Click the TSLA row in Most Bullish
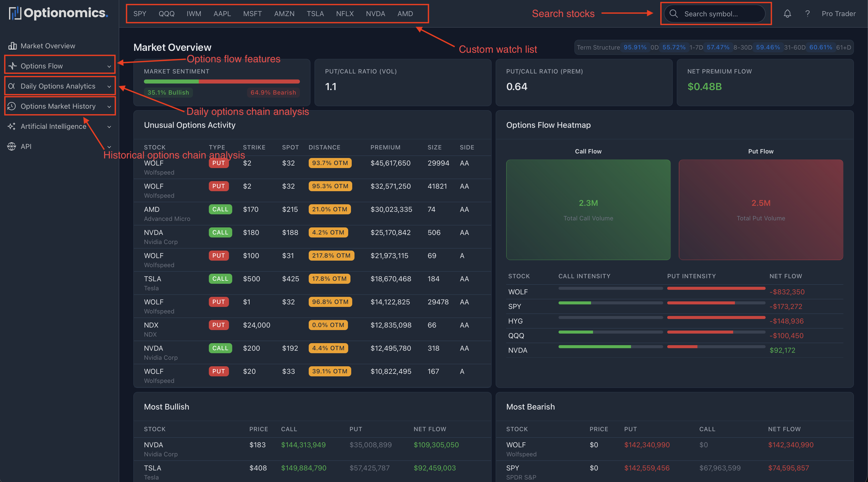 click(x=152, y=468)
